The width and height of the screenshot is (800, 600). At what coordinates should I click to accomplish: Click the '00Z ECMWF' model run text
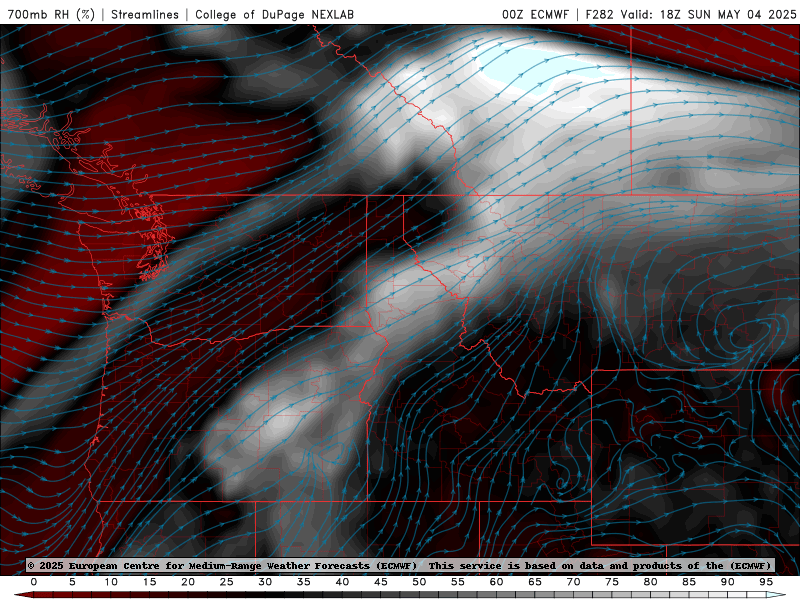coord(535,14)
